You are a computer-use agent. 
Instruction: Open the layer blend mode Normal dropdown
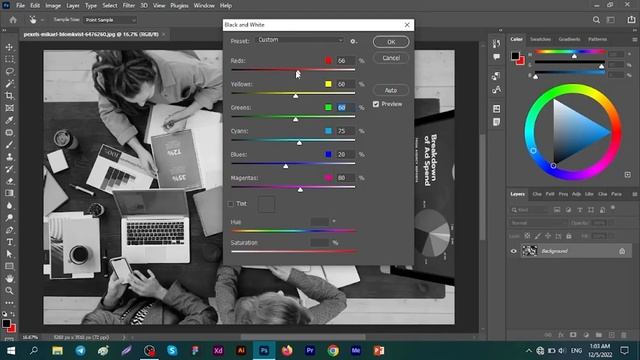point(538,223)
